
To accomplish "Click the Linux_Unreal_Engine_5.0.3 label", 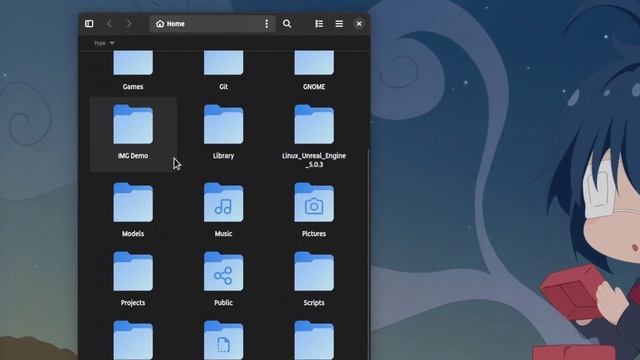I will coord(314,160).
